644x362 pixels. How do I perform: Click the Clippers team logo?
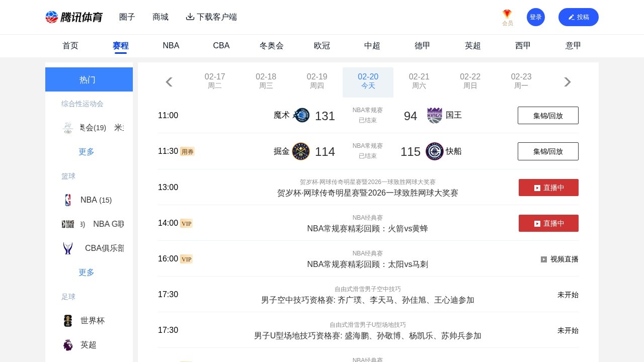coord(434,151)
